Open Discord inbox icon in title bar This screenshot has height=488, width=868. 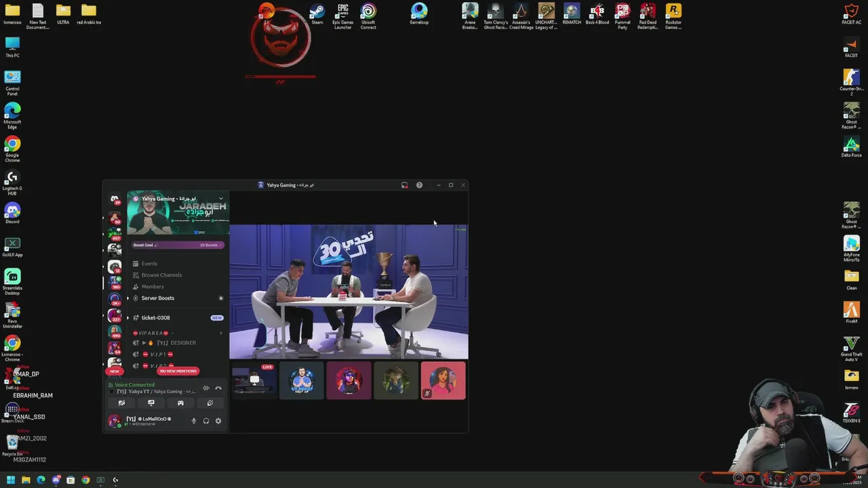405,185
